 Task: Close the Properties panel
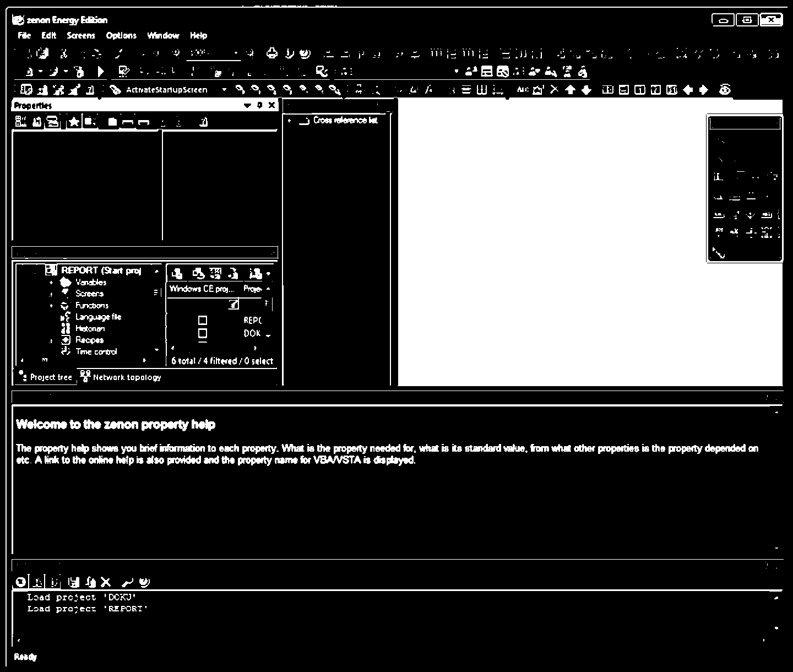point(271,105)
